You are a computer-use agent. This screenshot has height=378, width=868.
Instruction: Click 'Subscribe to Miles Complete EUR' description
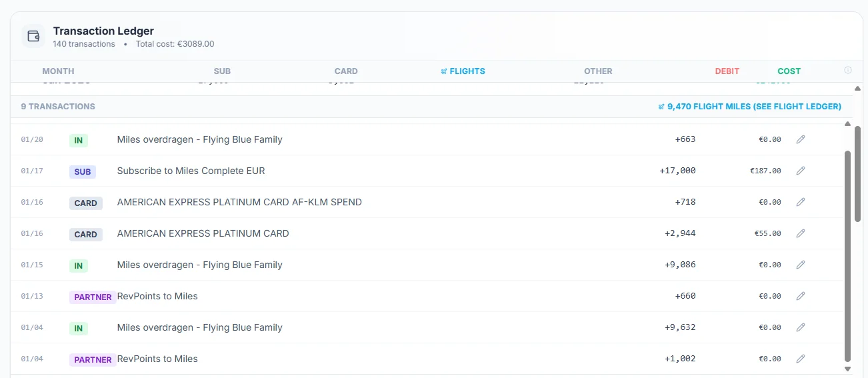(x=191, y=171)
